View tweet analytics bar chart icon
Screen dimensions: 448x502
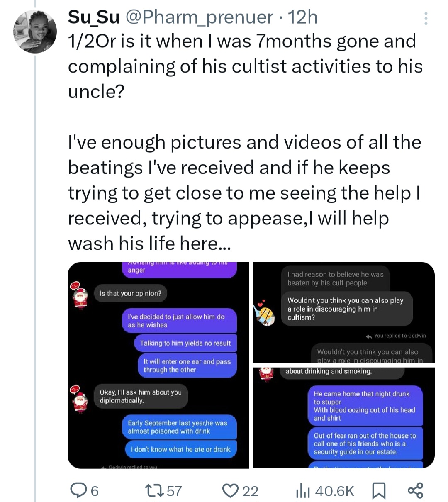pyautogui.click(x=303, y=491)
